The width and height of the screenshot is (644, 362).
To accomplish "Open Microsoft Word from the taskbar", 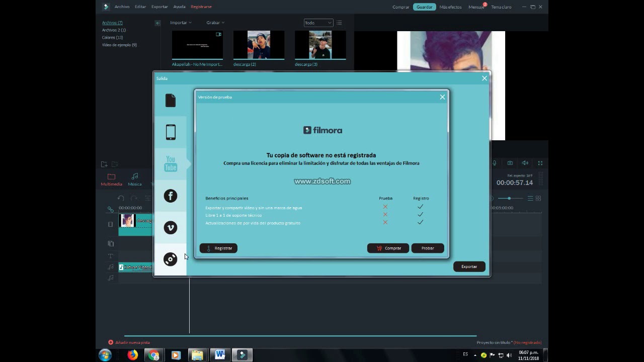I will 220,355.
